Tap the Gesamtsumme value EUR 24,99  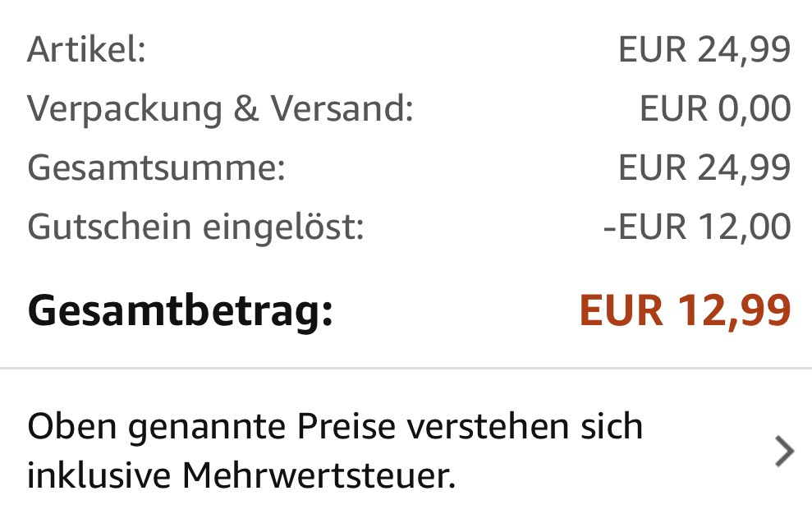pyautogui.click(x=704, y=167)
